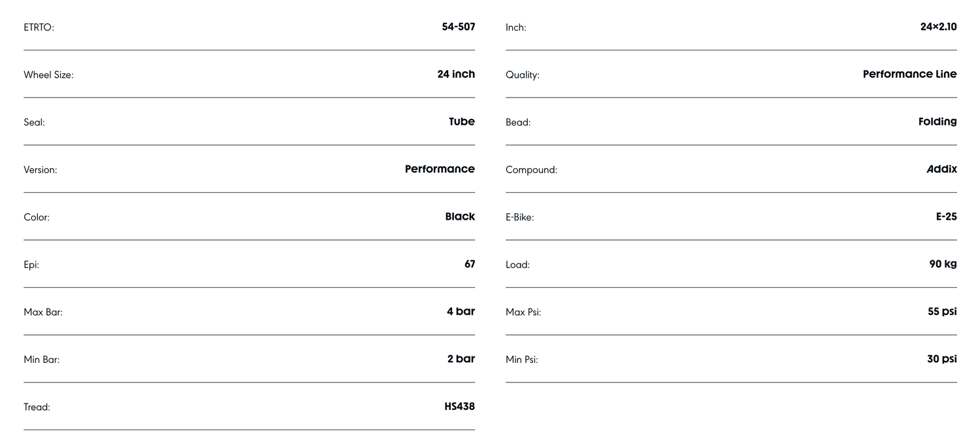The image size is (980, 444).
Task: Select the Max Bar value 4 bar
Action: (x=461, y=311)
